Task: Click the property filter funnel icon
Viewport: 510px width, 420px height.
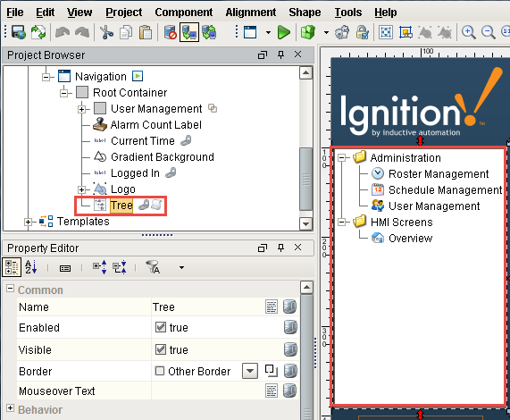Action: pyautogui.click(x=153, y=267)
